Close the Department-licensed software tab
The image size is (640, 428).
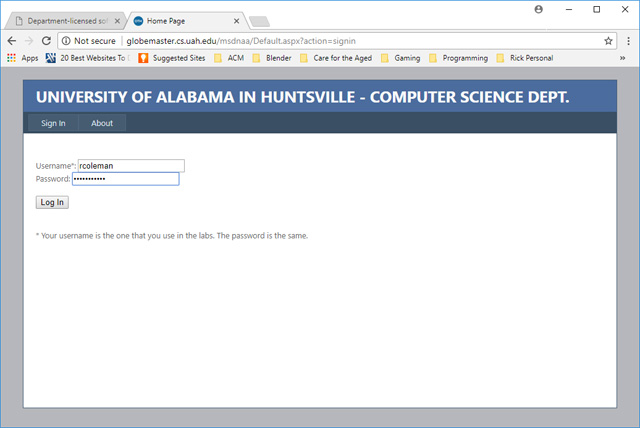119,20
